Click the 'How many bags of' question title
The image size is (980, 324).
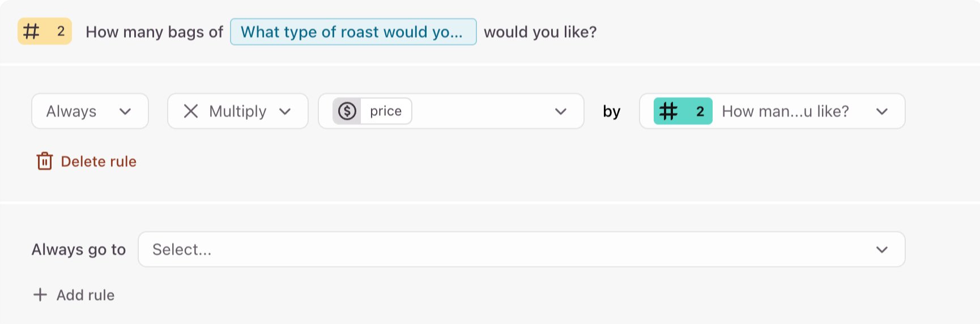[154, 32]
